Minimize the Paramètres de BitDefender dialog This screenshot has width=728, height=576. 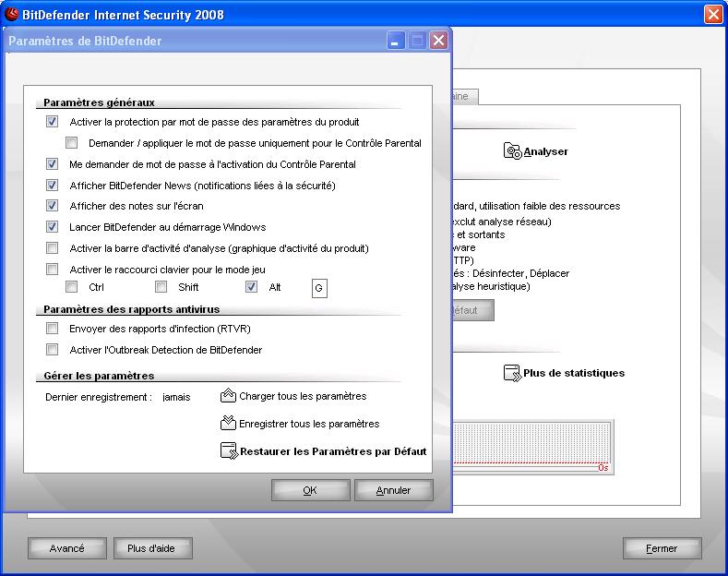coord(396,41)
